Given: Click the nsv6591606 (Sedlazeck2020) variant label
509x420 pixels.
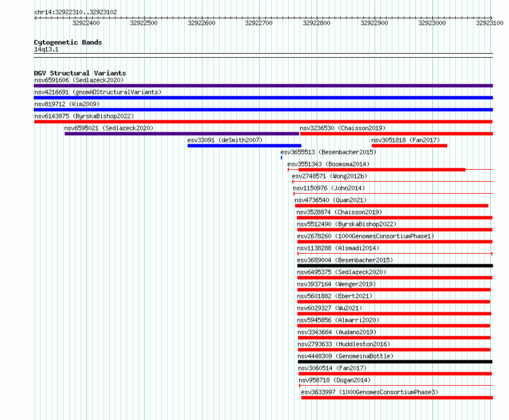Looking at the screenshot, I should pyautogui.click(x=79, y=80).
